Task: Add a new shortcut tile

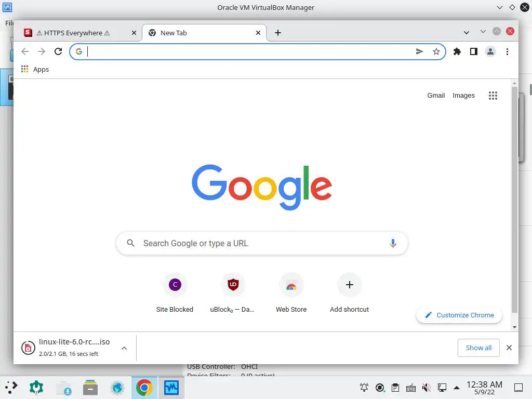Action: tap(350, 294)
